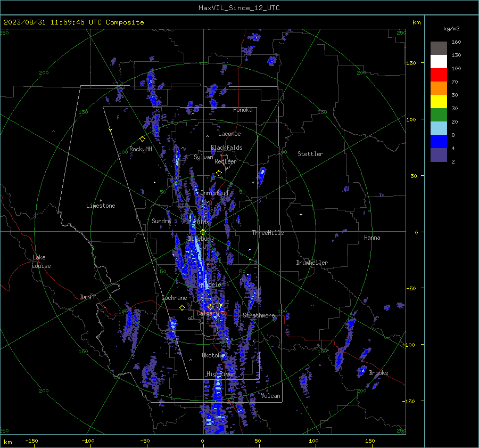This screenshot has width=479, height=448.
Task: Click the white plus marker north of Drumheller
Action: coord(301,214)
